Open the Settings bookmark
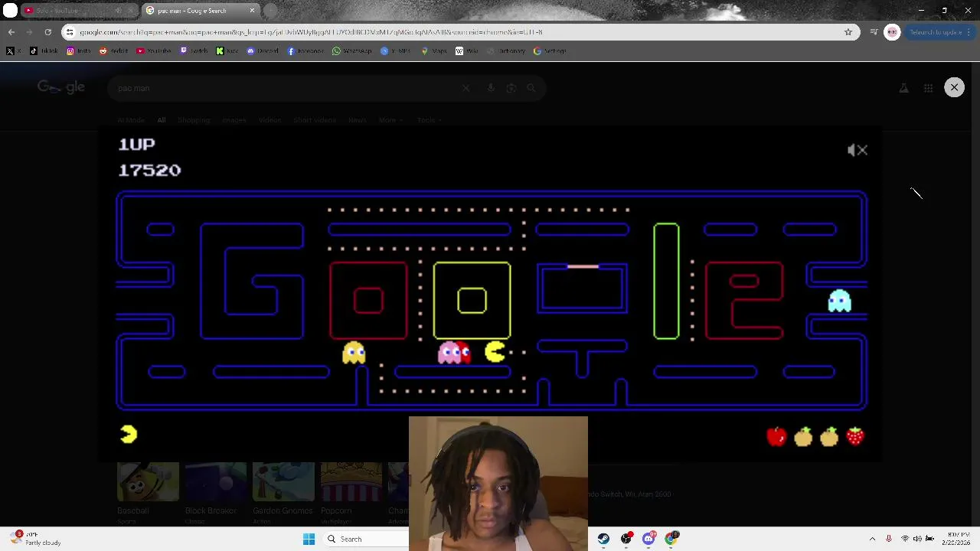980x551 pixels. click(x=550, y=51)
